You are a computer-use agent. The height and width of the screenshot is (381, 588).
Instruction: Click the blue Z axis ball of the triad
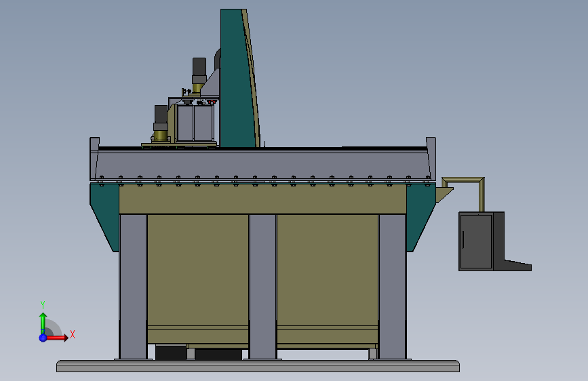coord(43,338)
